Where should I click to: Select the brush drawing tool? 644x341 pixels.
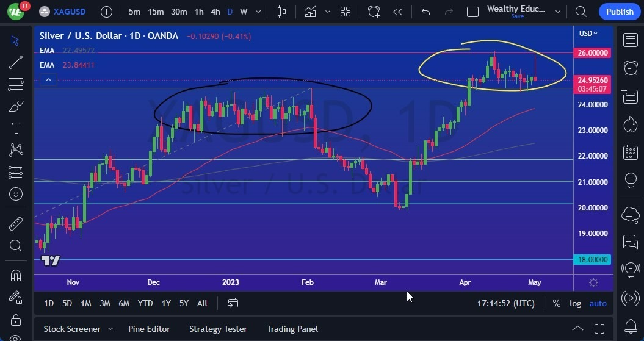point(16,107)
